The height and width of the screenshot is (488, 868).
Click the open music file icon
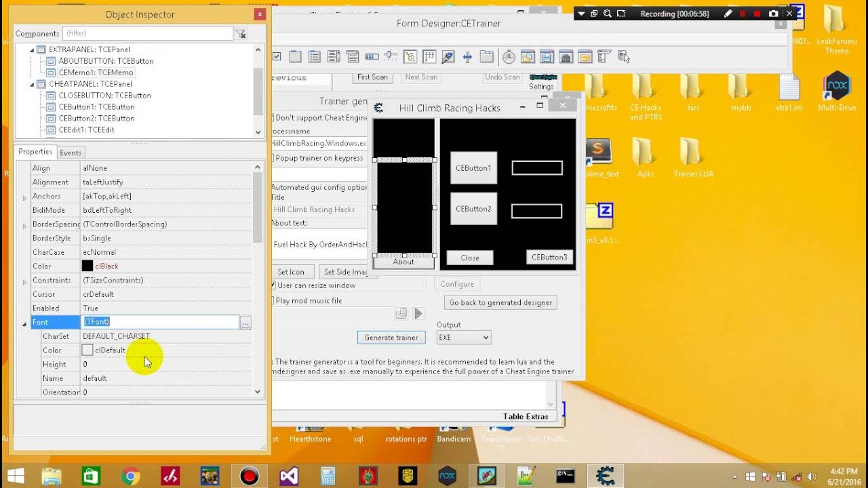pyautogui.click(x=401, y=313)
